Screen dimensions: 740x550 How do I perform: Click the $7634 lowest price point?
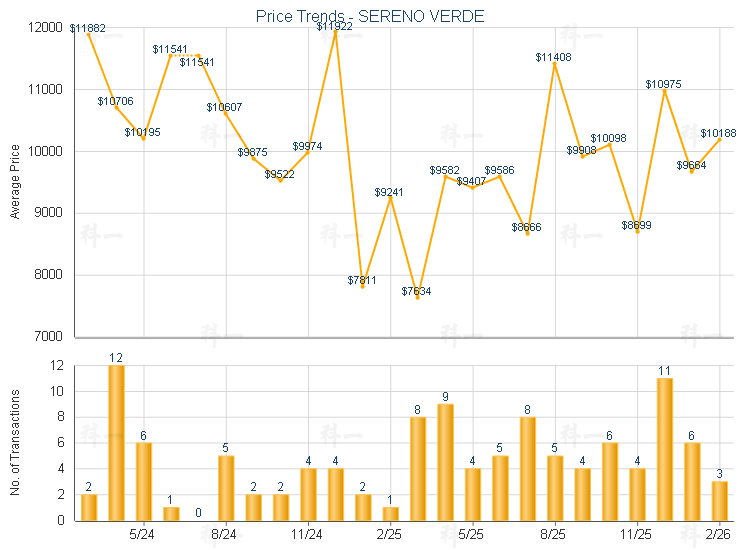pyautogui.click(x=417, y=297)
